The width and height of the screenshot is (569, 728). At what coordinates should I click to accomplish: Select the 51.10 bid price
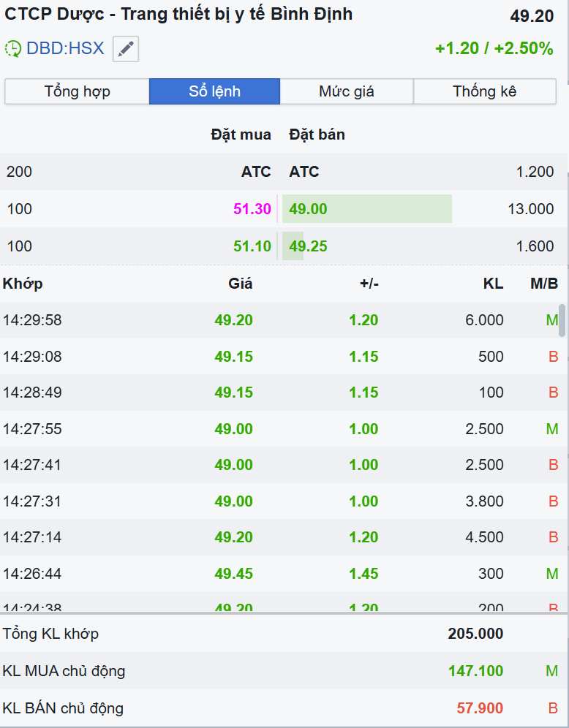[x=252, y=246]
